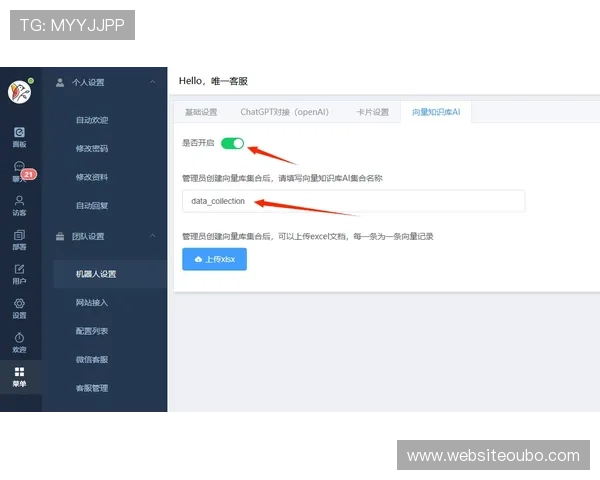Click the 'Hello，唯一客服' header text
Viewport: 600px width, 480px height.
click(x=213, y=81)
